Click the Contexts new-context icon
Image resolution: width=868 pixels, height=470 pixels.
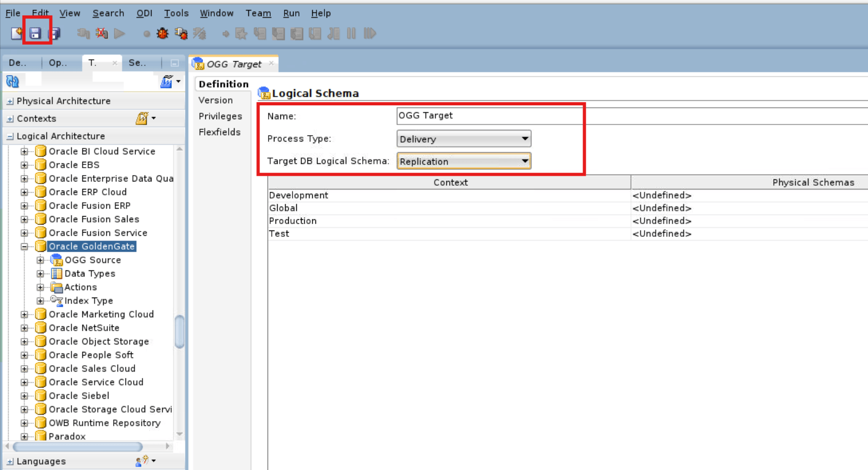tap(141, 118)
